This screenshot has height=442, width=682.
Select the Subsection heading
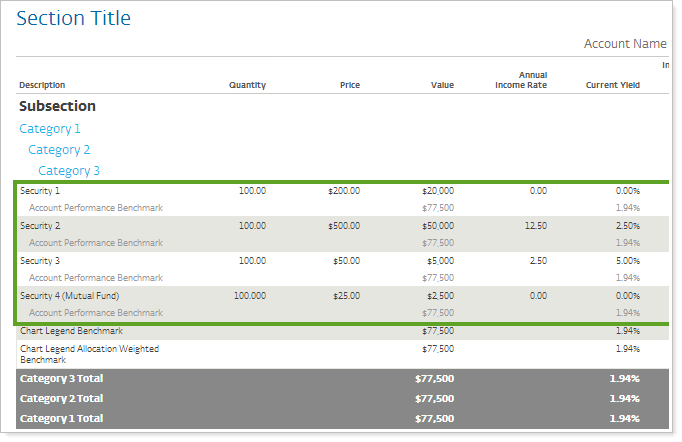pos(57,106)
